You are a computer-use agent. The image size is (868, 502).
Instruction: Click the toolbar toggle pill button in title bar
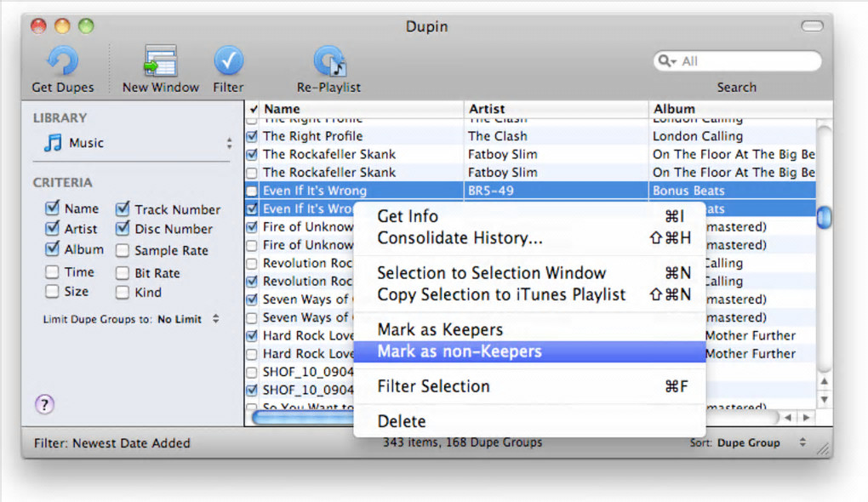coord(812,26)
